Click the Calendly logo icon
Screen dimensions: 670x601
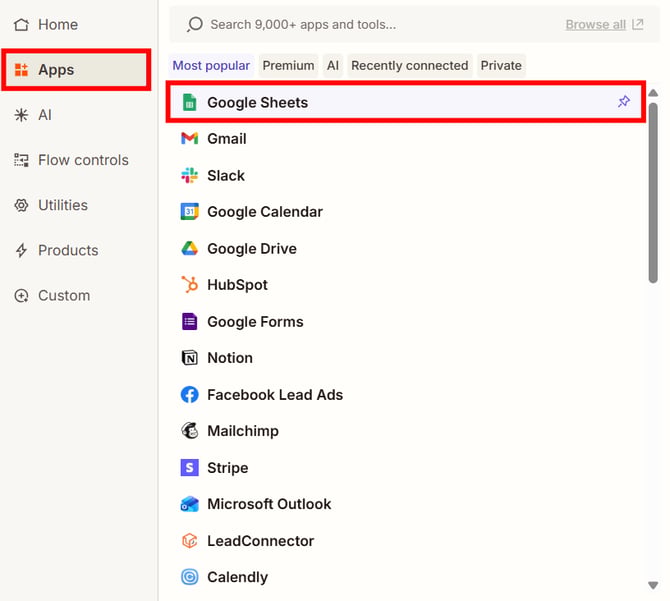point(190,578)
